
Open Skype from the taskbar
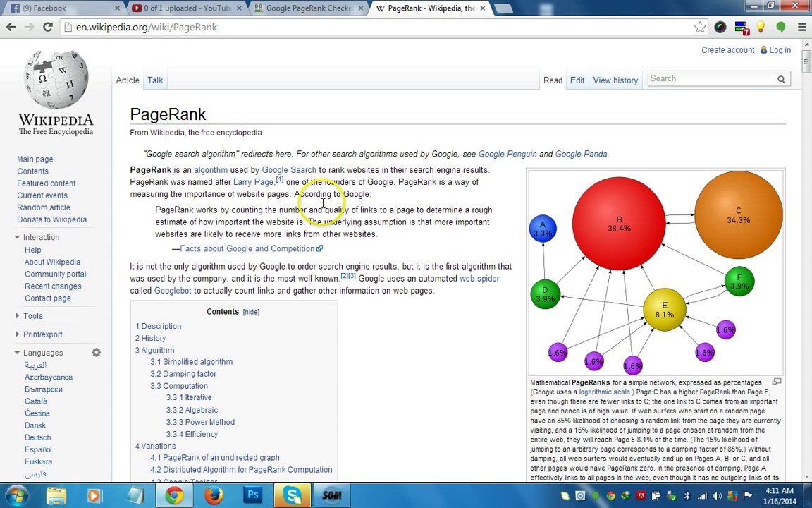pyautogui.click(x=293, y=495)
